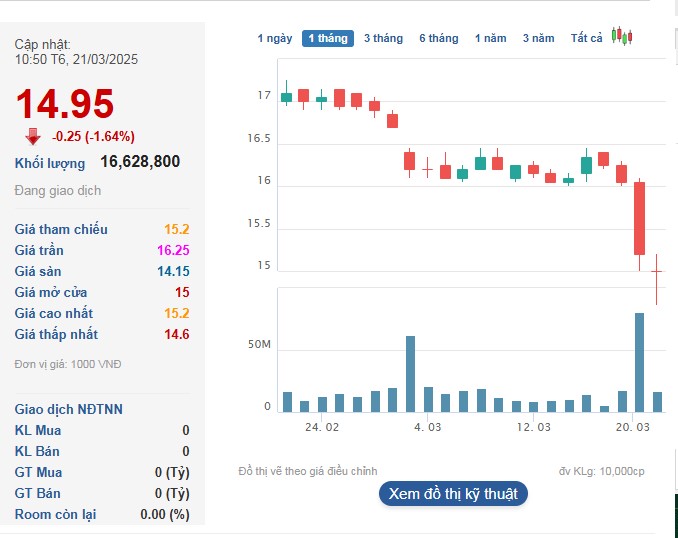The height and width of the screenshot is (538, 678).
Task: Click the Giao dịch NĐTNN heading
Action: [x=69, y=409]
